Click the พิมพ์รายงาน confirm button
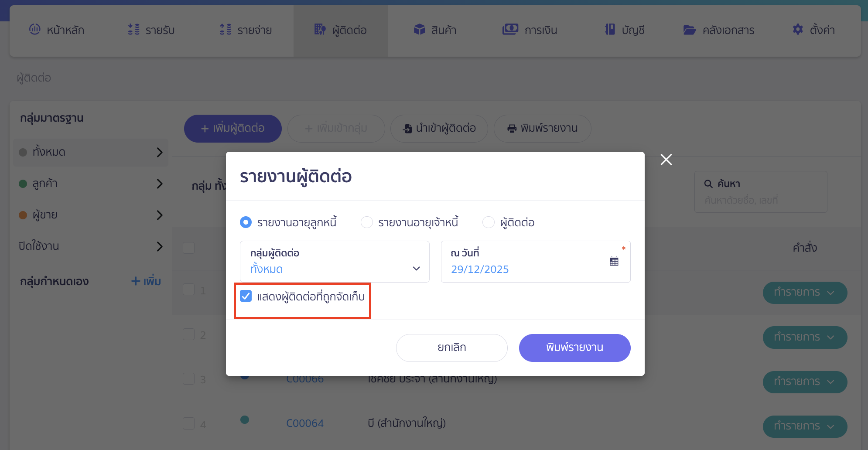The height and width of the screenshot is (450, 868). 574,348
